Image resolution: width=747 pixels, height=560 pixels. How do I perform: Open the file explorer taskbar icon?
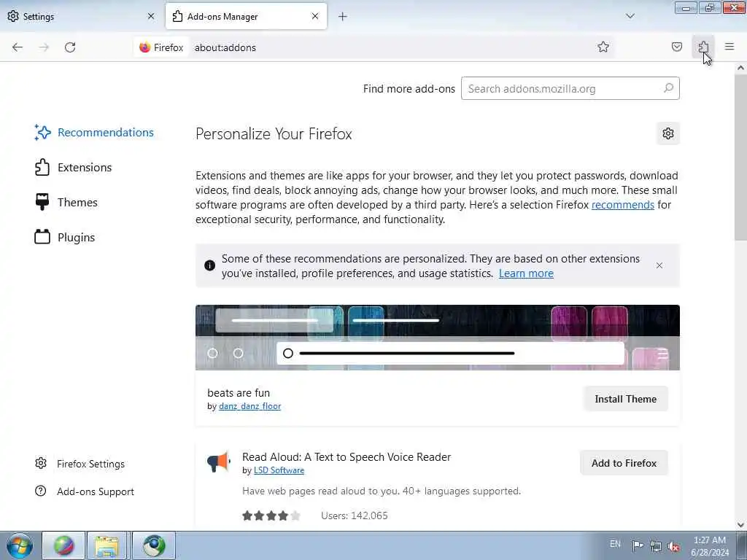pos(107,545)
